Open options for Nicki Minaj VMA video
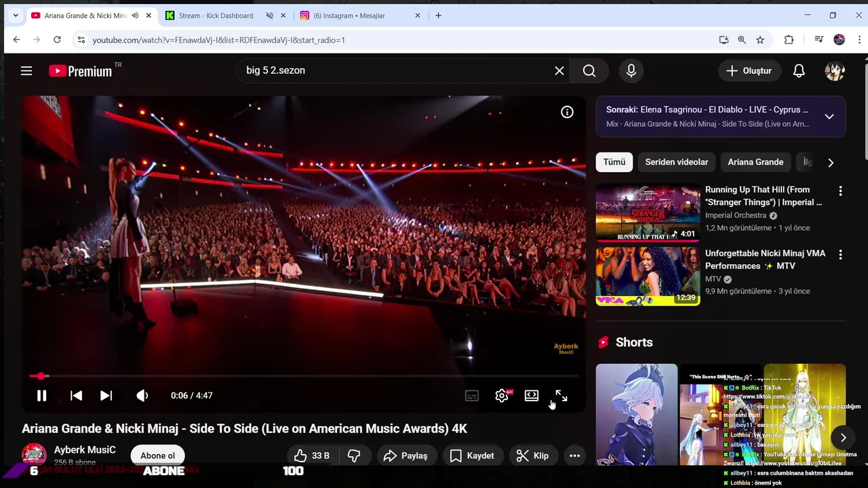The image size is (868, 488). click(x=840, y=255)
